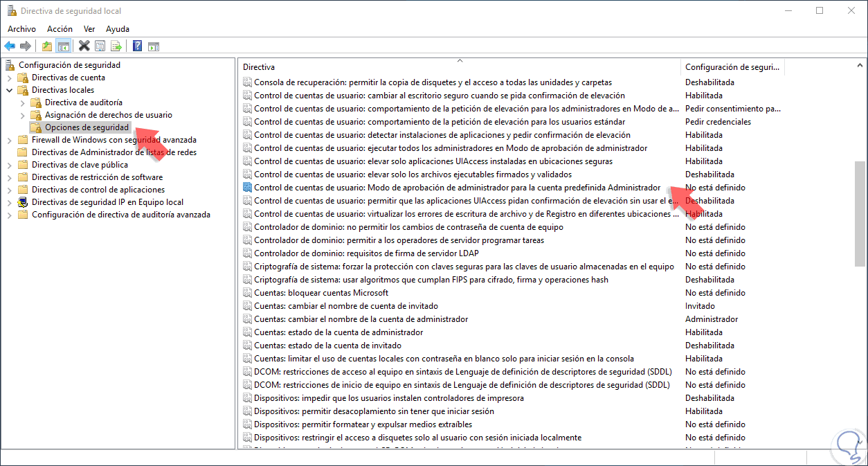
Task: Expand Firewall de Windows con seguridad avanzada
Action: click(9, 140)
